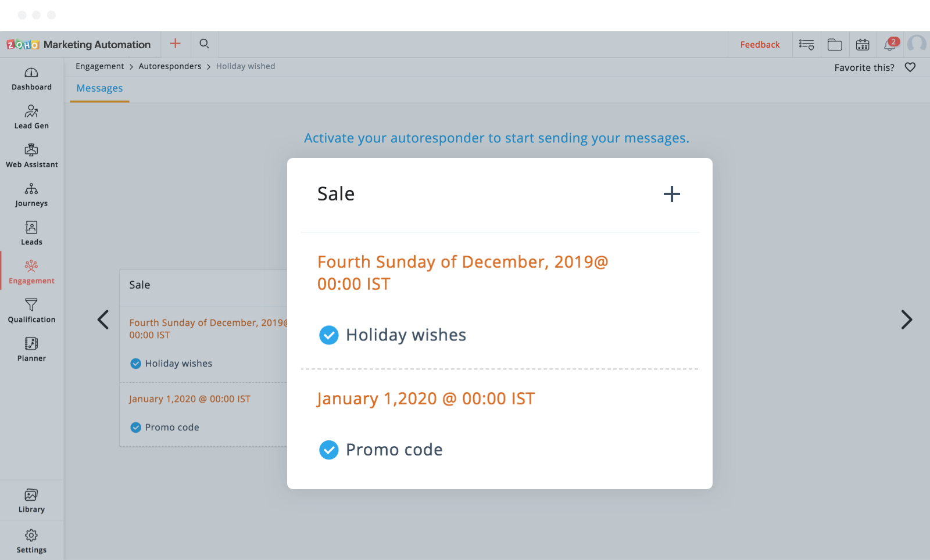Image resolution: width=930 pixels, height=560 pixels.
Task: Go to Lead Gen in sidebar
Action: pyautogui.click(x=31, y=112)
